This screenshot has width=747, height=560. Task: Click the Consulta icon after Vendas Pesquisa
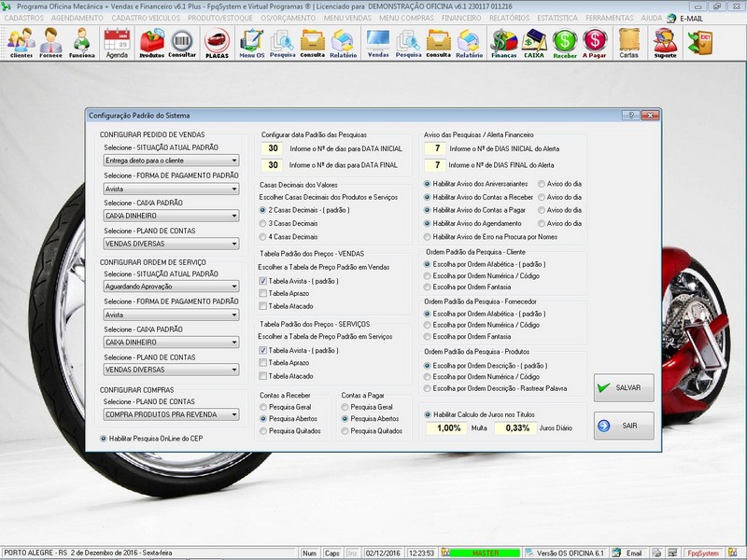[438, 42]
